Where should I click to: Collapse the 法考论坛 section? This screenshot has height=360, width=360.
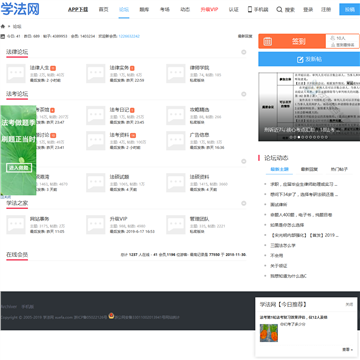click(244, 94)
